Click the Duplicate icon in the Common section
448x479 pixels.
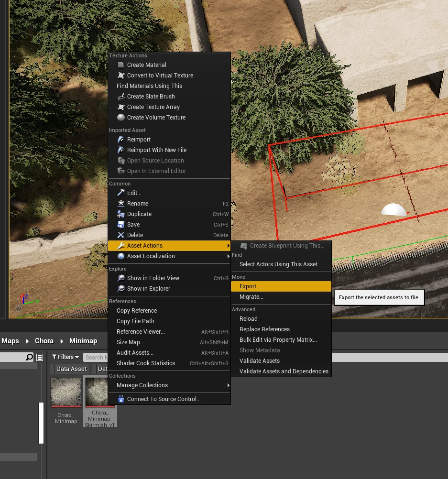tap(121, 214)
